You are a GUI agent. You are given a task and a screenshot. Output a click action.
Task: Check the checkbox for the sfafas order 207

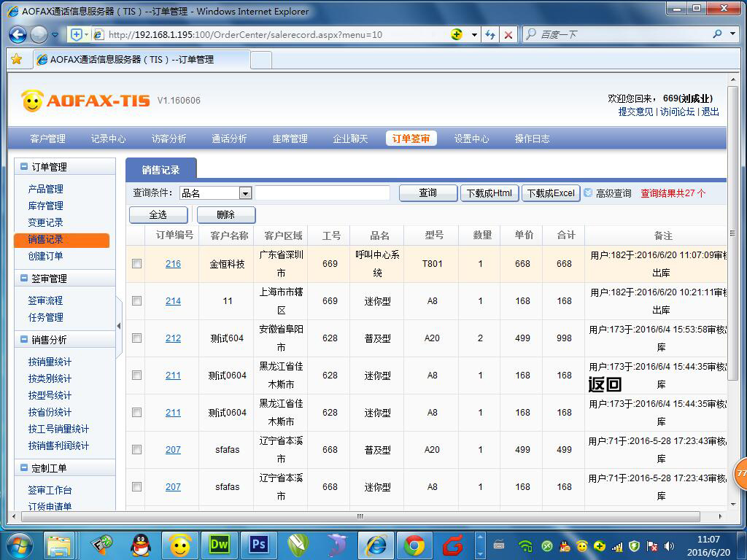point(136,450)
